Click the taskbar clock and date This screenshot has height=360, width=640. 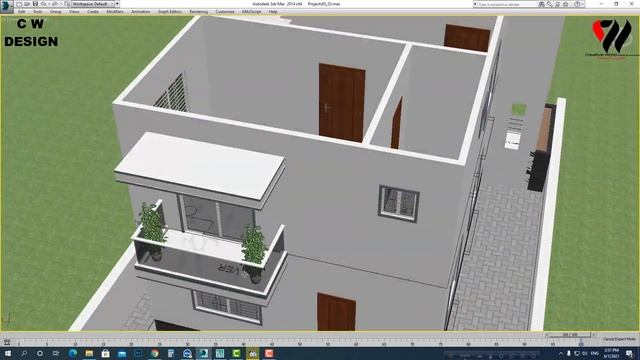611,353
